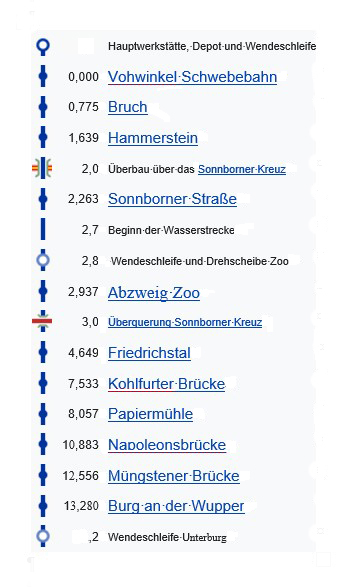This screenshot has height=587, width=363.
Task: Open the Bruch station link
Action: 128,107
